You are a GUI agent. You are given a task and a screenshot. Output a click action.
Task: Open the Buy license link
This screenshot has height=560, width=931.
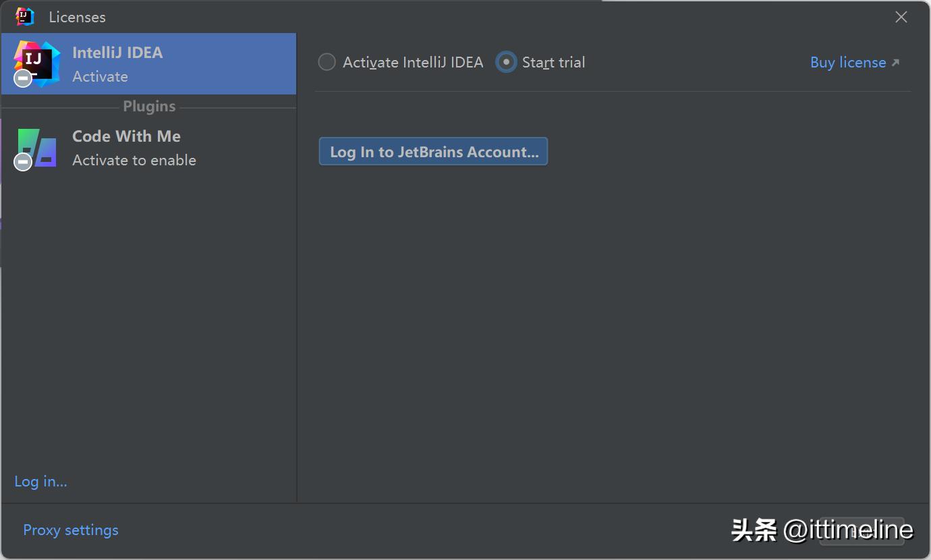pyautogui.click(x=848, y=63)
